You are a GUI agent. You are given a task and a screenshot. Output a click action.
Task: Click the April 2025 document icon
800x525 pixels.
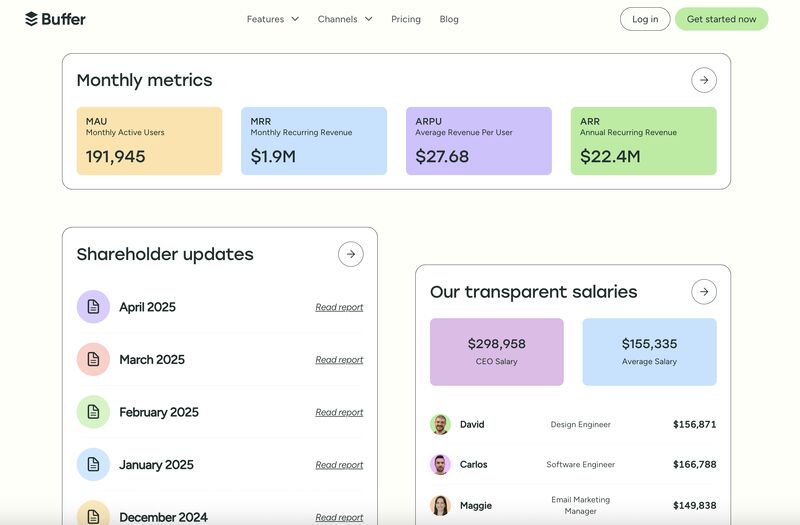93,307
